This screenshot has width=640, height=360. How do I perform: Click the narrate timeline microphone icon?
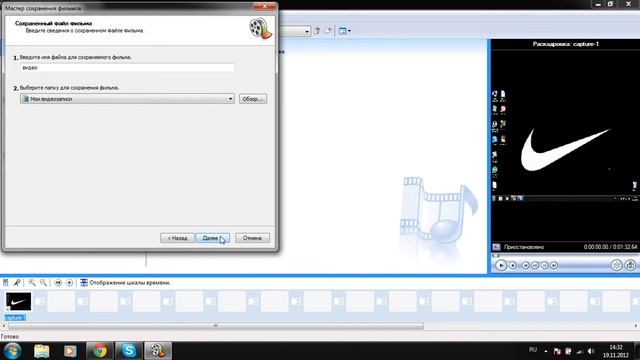[17, 282]
